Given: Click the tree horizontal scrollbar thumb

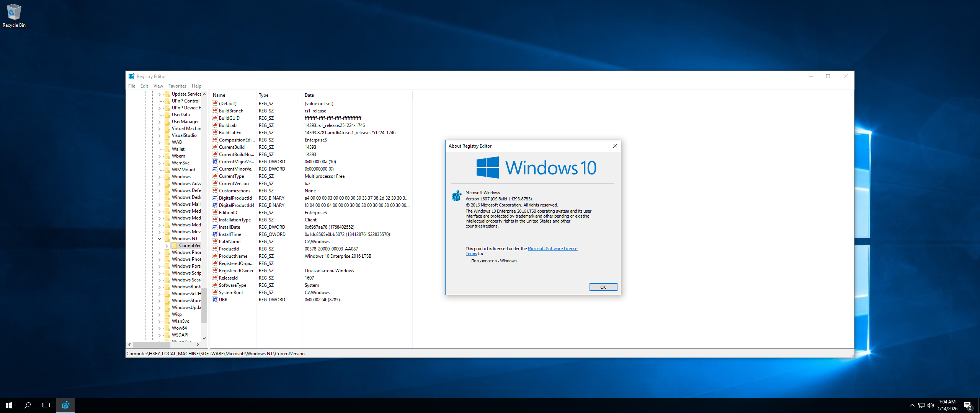Looking at the screenshot, I should pyautogui.click(x=151, y=345).
